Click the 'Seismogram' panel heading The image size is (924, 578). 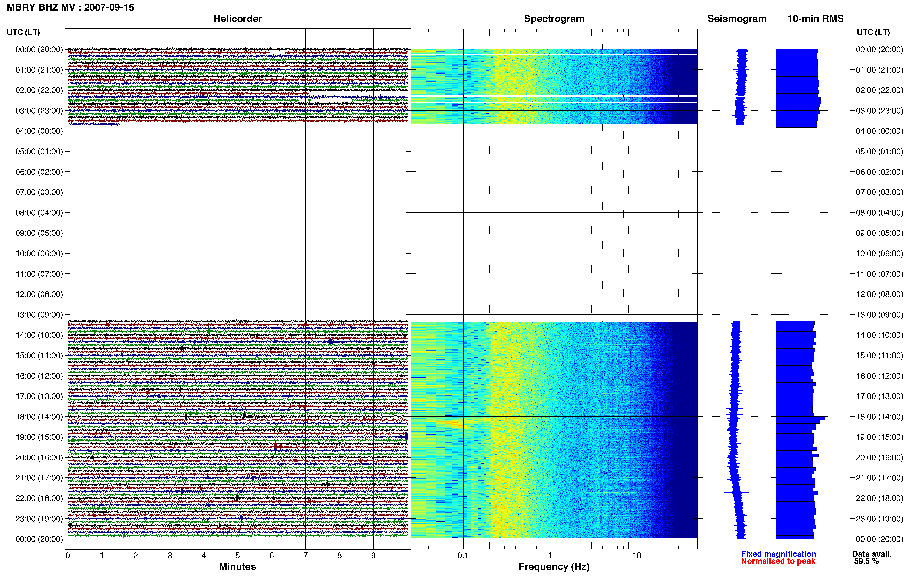point(737,18)
